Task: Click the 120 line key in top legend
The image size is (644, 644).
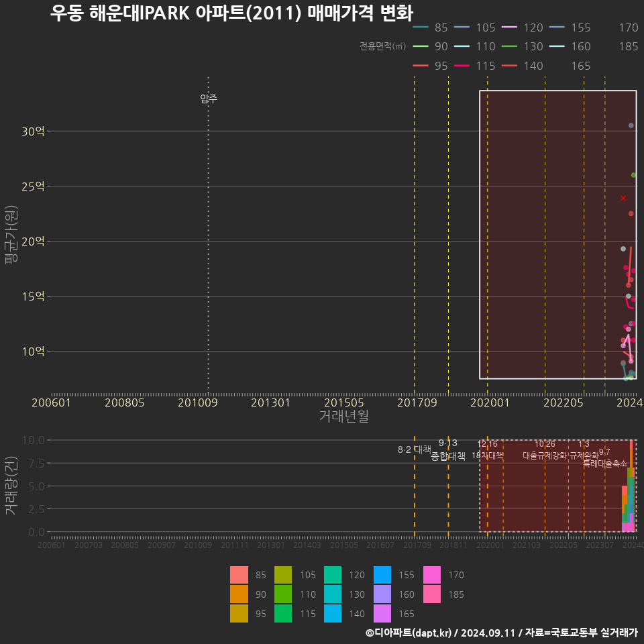Action: [x=510, y=28]
